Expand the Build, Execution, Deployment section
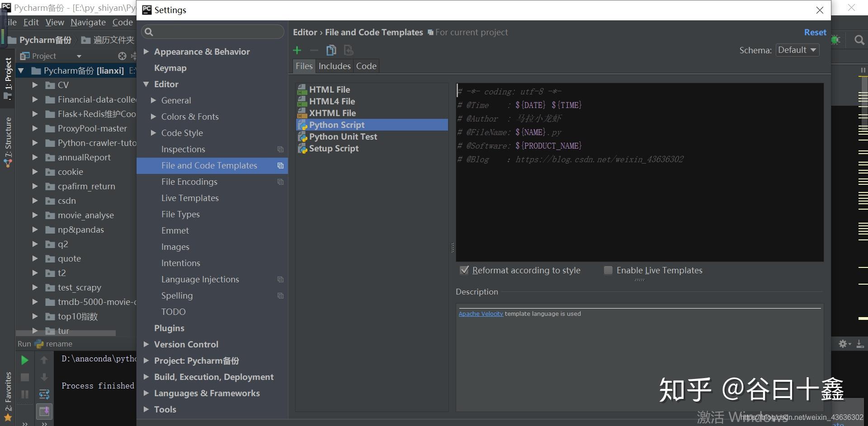Screen dimensions: 868x426 [x=146, y=377]
